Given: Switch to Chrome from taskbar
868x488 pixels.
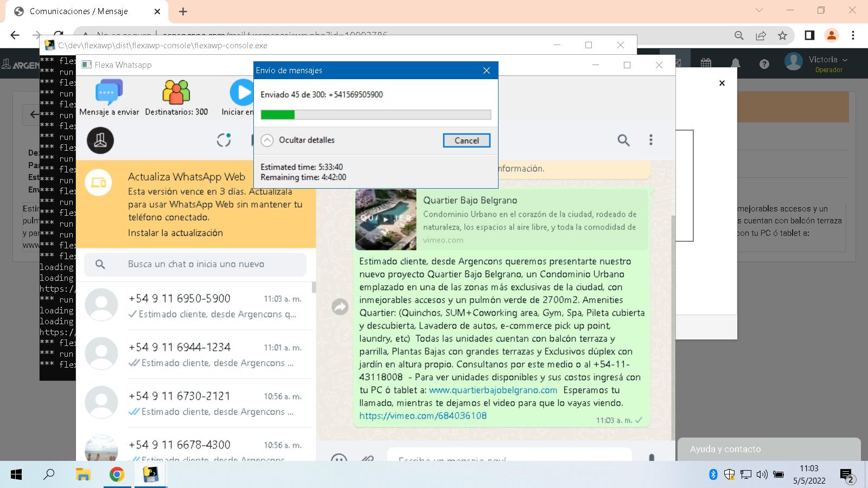Looking at the screenshot, I should pos(117,475).
